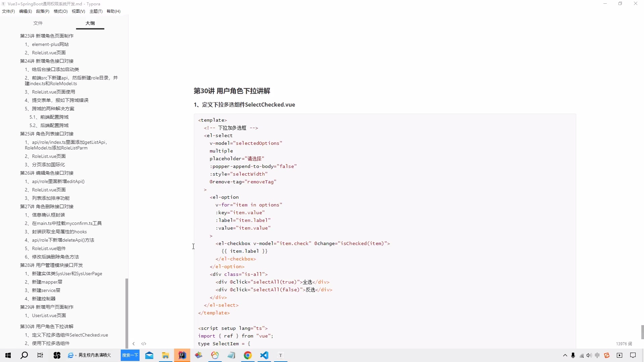This screenshot has width=644, height=362.
Task: Open the 主题 (Themes) menu
Action: click(96, 11)
